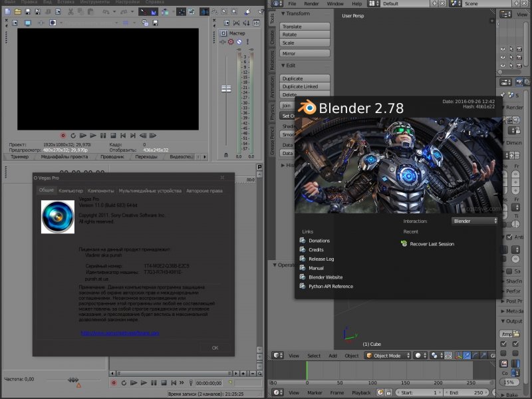Open the Release Log link
532x399 pixels.
point(321,259)
